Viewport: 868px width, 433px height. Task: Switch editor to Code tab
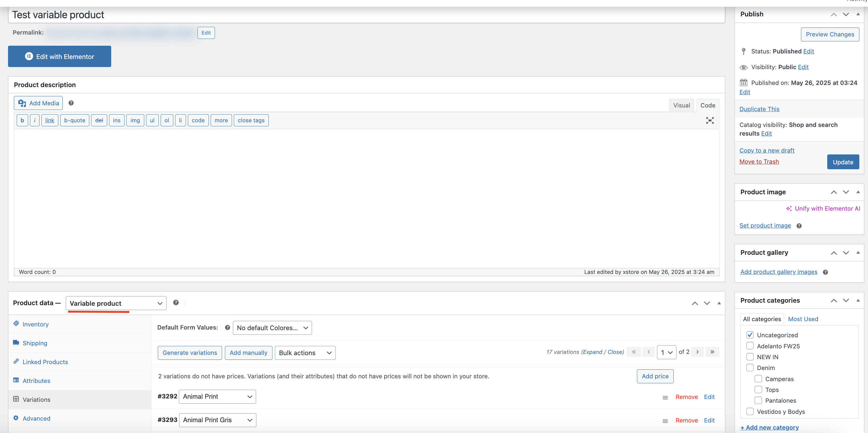pos(708,105)
